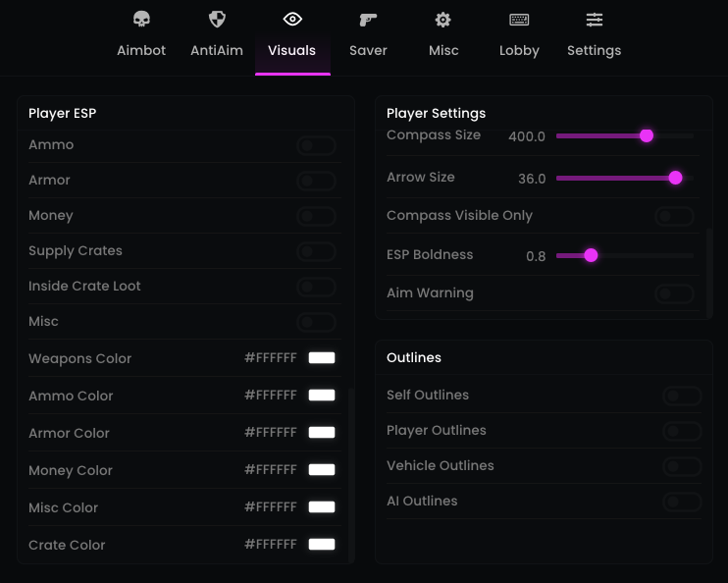The image size is (728, 583).
Task: Enable Vehicle Outlines switch
Action: click(682, 466)
